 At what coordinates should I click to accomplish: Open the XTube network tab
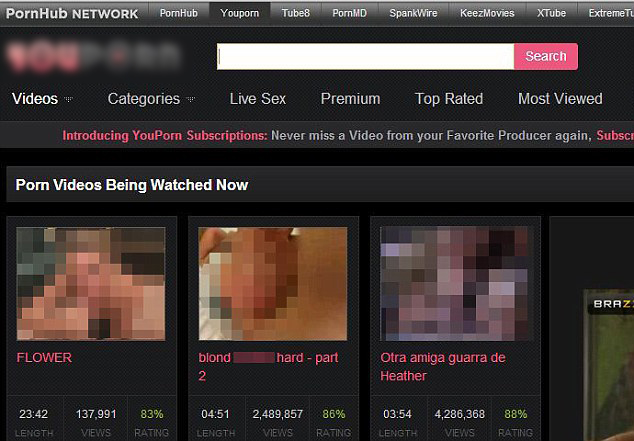coord(552,13)
